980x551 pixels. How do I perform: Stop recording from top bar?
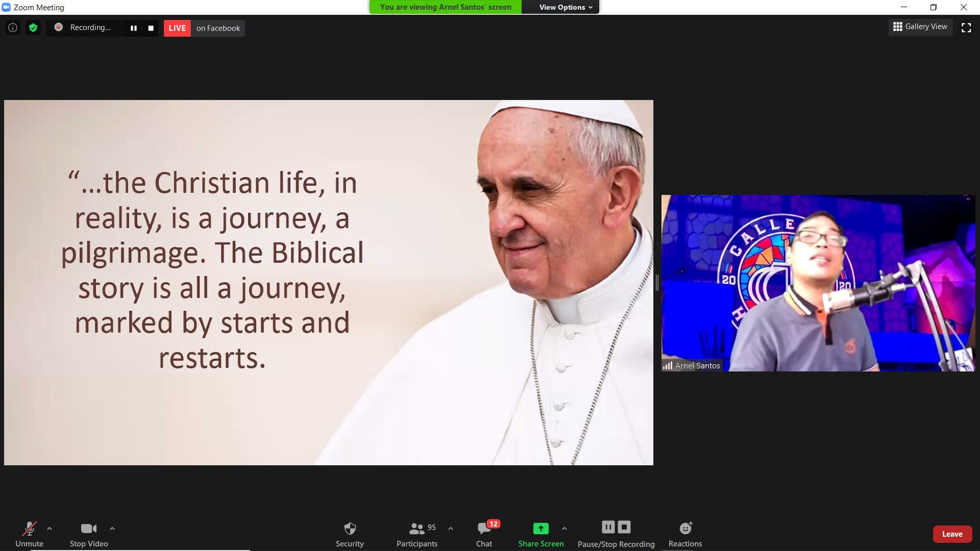point(151,28)
